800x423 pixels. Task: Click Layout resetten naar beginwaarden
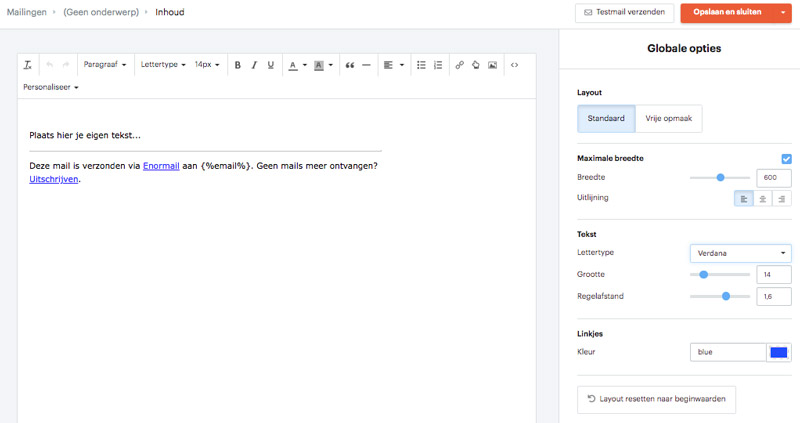click(657, 399)
